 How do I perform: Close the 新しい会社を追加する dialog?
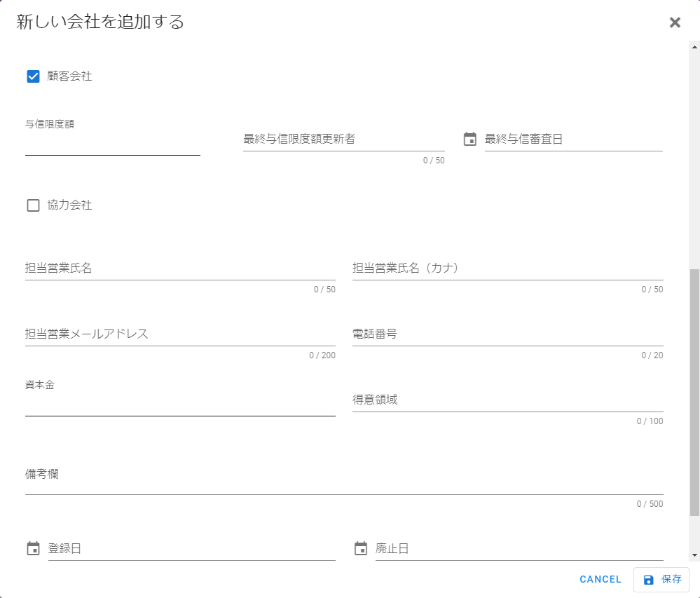[x=675, y=22]
